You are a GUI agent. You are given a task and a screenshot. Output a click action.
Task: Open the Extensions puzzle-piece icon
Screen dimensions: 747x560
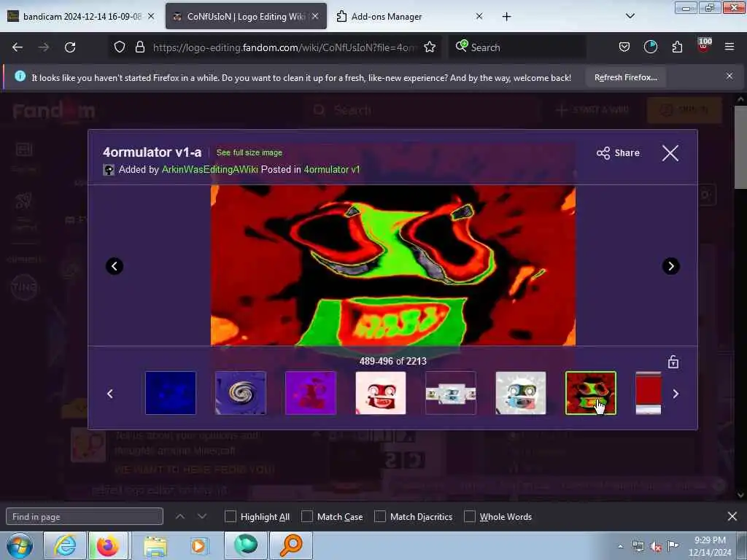point(677,47)
